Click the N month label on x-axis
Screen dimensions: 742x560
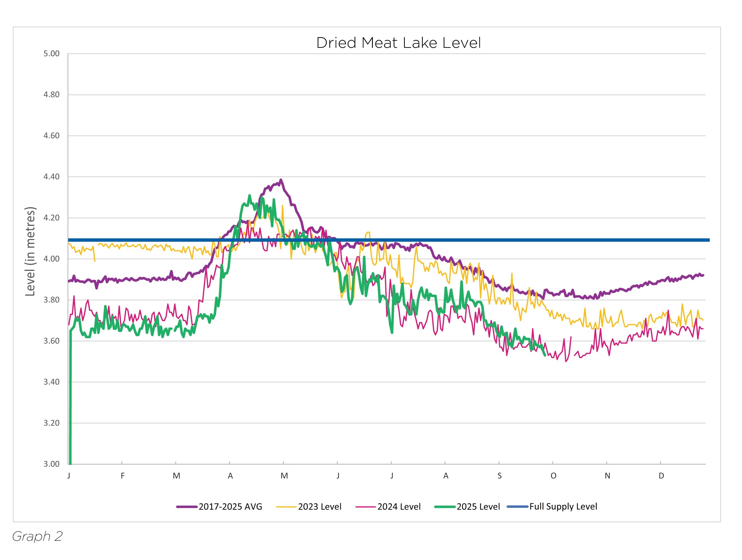(x=607, y=476)
